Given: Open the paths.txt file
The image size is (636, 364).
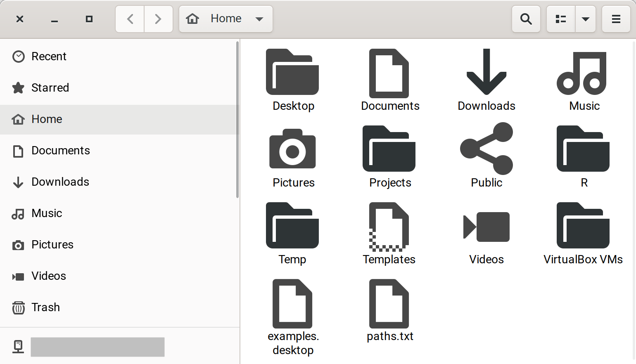Looking at the screenshot, I should pyautogui.click(x=389, y=310).
